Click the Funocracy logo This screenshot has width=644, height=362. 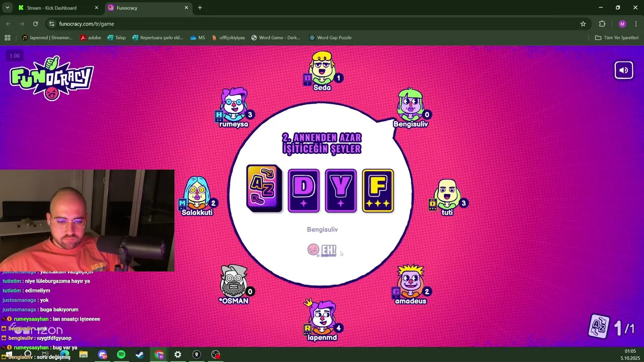[52, 78]
